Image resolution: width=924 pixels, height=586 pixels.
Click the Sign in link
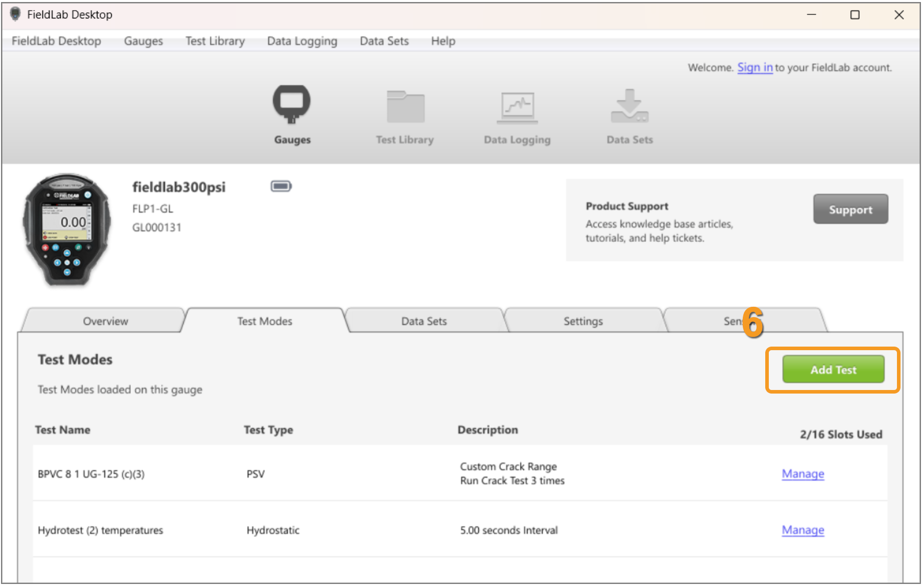click(x=755, y=67)
